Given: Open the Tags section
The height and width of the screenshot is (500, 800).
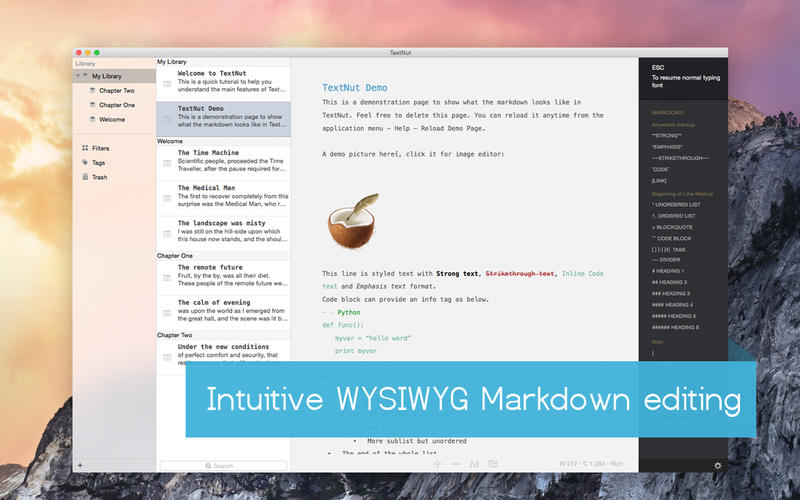Looking at the screenshot, I should tap(98, 163).
